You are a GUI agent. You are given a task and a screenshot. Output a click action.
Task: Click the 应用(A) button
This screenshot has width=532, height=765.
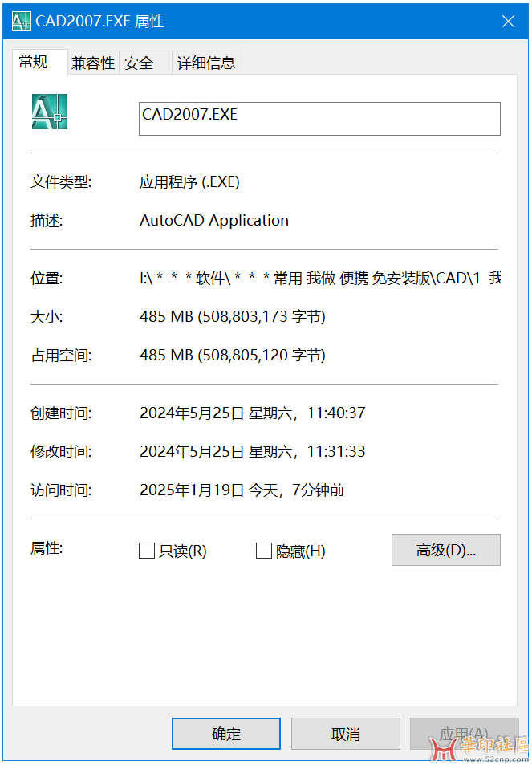[x=465, y=733]
